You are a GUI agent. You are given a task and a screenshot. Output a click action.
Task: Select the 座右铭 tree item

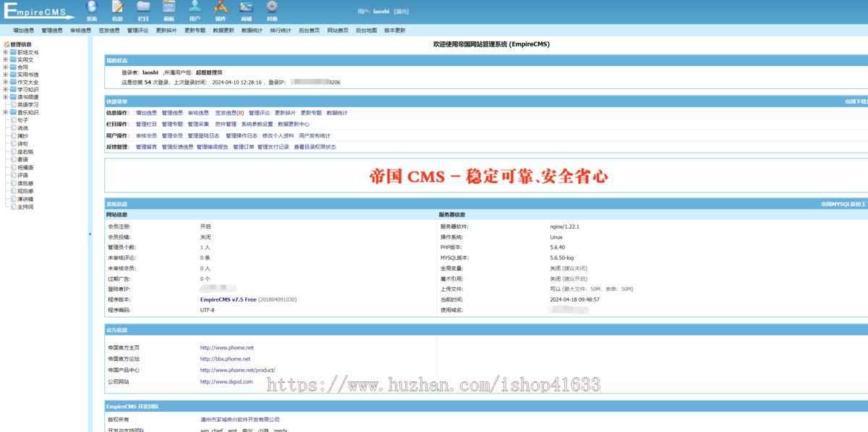25,152
